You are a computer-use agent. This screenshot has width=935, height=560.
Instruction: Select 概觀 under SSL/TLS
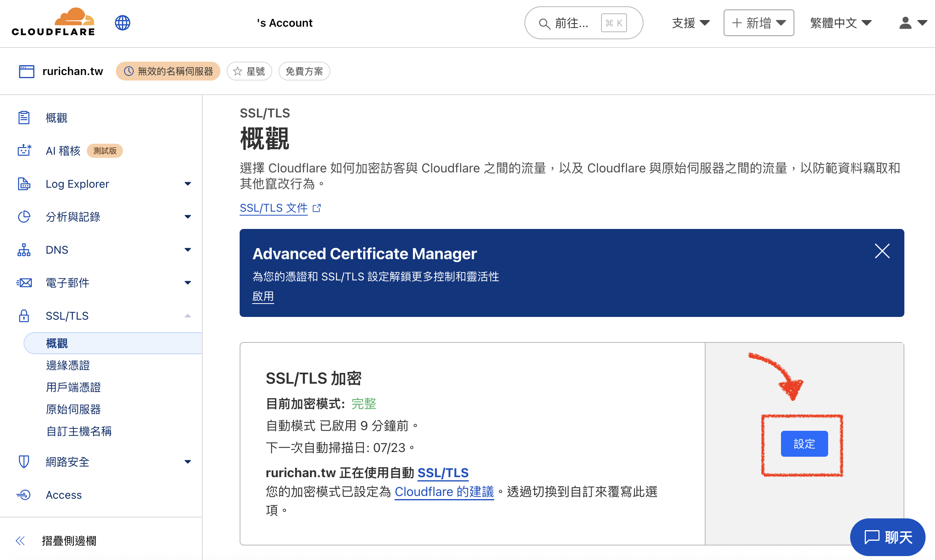point(113,343)
